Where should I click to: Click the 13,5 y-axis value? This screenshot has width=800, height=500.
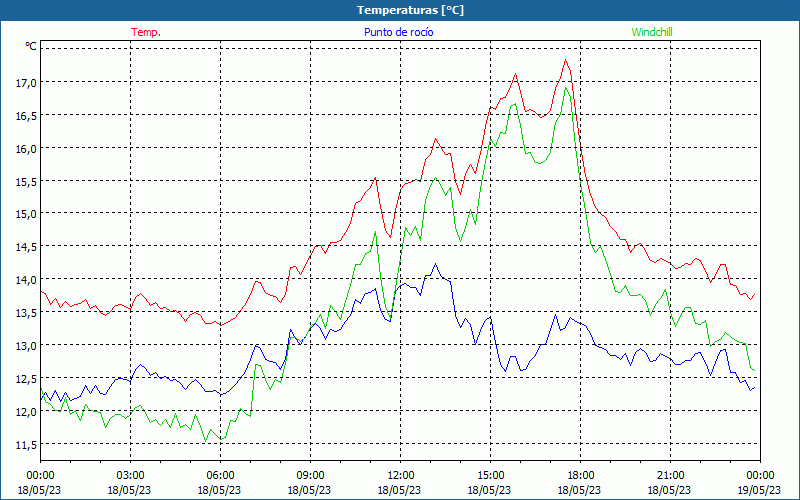26,313
